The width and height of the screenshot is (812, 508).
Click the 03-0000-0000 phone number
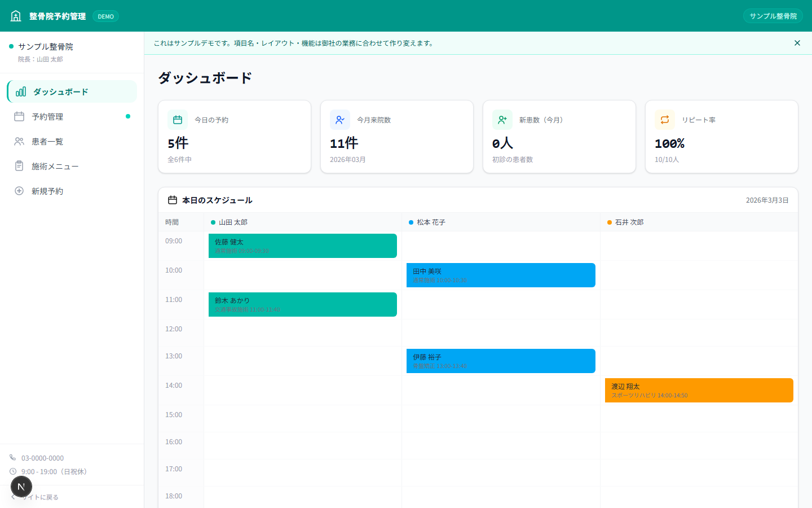click(42, 458)
